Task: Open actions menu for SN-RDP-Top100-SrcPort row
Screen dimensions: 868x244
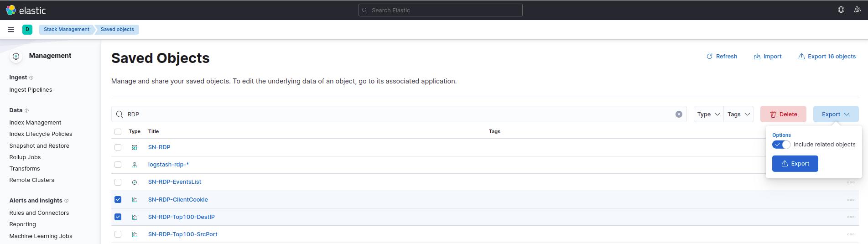Action: pos(850,234)
